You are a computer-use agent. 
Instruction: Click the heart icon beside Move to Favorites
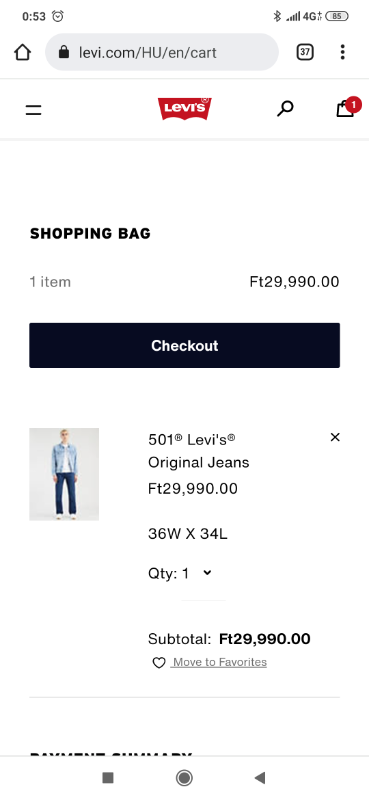click(x=159, y=662)
